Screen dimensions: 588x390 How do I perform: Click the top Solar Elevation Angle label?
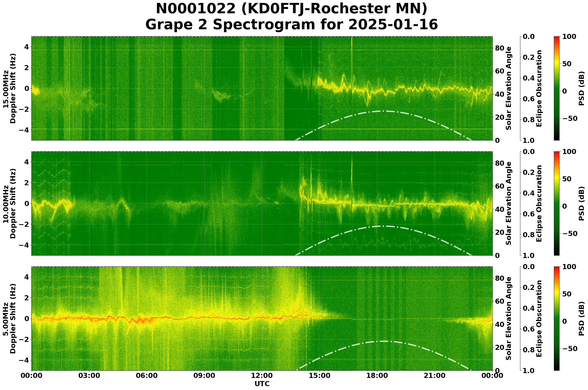pyautogui.click(x=509, y=88)
